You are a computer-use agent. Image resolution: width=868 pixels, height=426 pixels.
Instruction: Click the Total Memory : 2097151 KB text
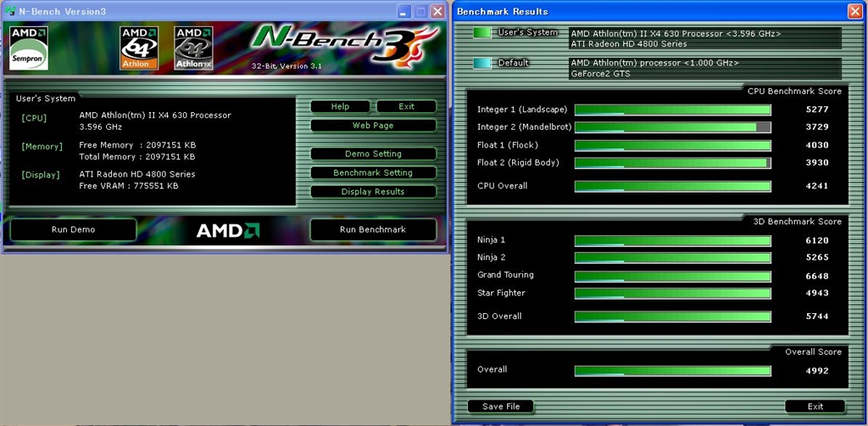(137, 157)
